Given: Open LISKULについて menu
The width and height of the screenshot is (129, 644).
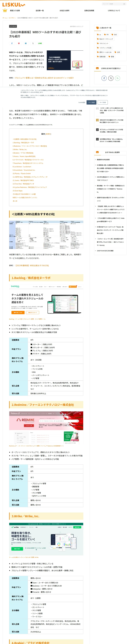Looking at the screenshot, I should click(114, 11).
